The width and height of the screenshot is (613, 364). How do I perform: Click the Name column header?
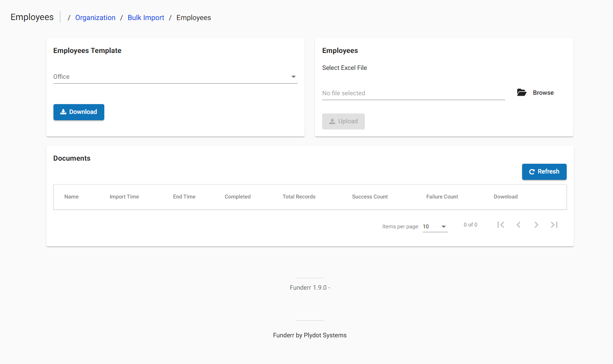tap(71, 196)
